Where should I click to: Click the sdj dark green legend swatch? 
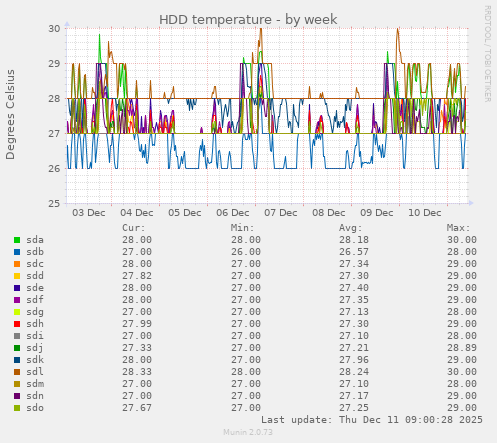(x=17, y=348)
